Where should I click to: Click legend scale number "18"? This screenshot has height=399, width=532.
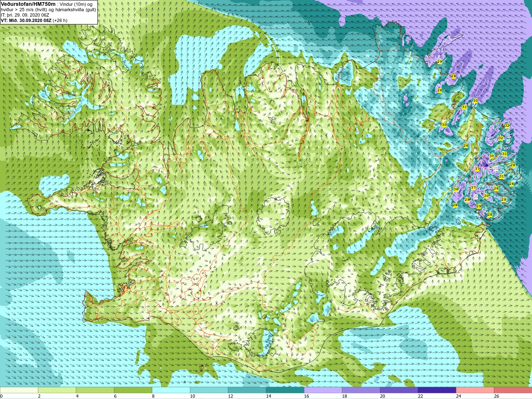click(345, 396)
